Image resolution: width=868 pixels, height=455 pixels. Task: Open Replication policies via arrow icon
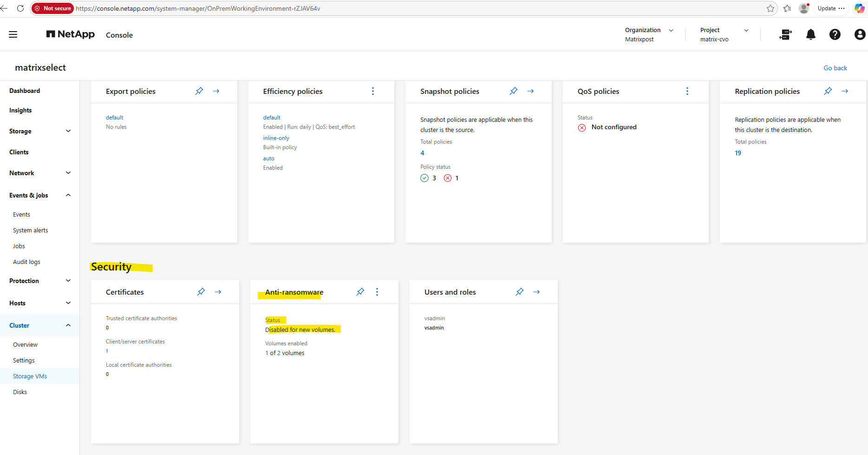click(x=845, y=91)
